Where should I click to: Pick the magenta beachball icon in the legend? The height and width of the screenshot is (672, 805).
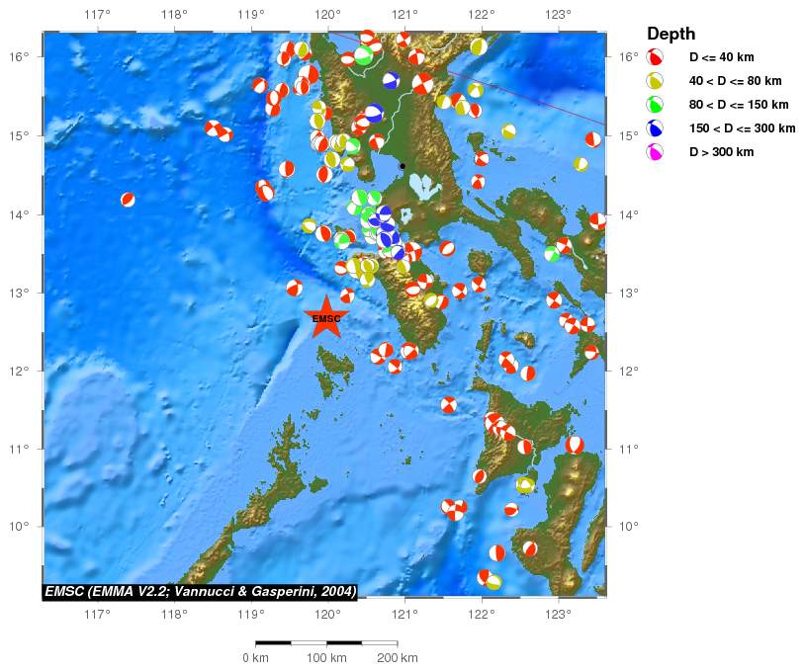(655, 152)
